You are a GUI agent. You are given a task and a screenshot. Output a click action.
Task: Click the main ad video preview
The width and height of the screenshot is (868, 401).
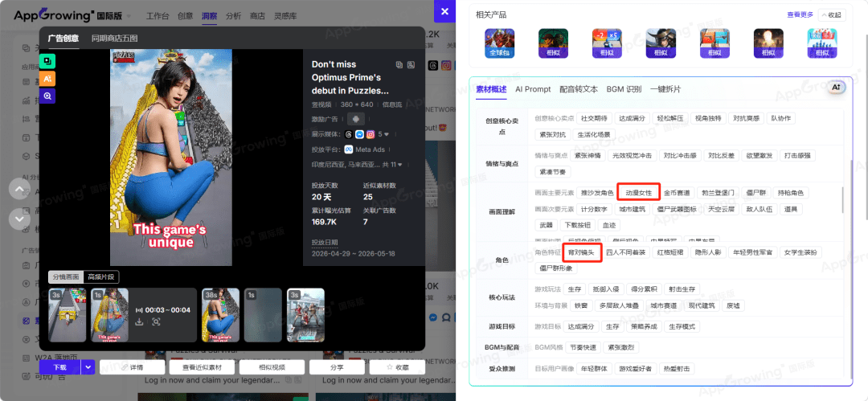(171, 158)
